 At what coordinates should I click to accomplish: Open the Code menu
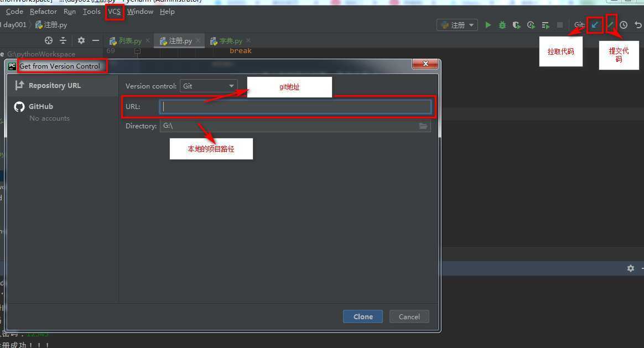[x=14, y=12]
